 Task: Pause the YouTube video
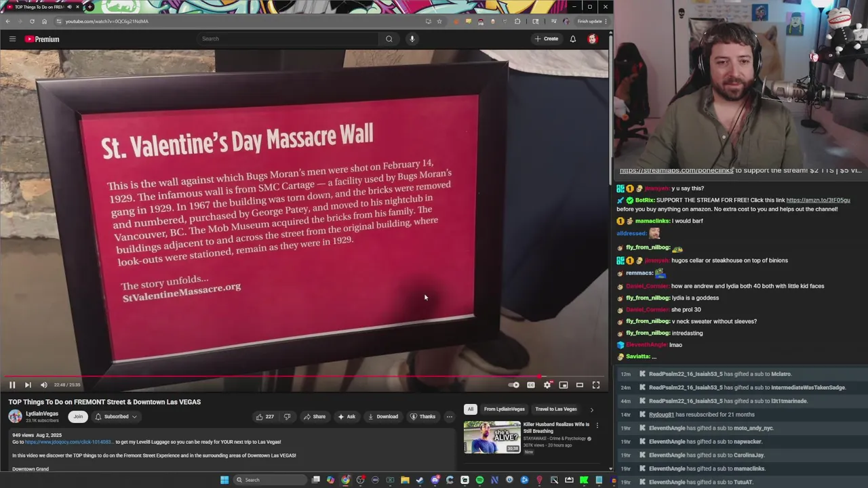12,385
